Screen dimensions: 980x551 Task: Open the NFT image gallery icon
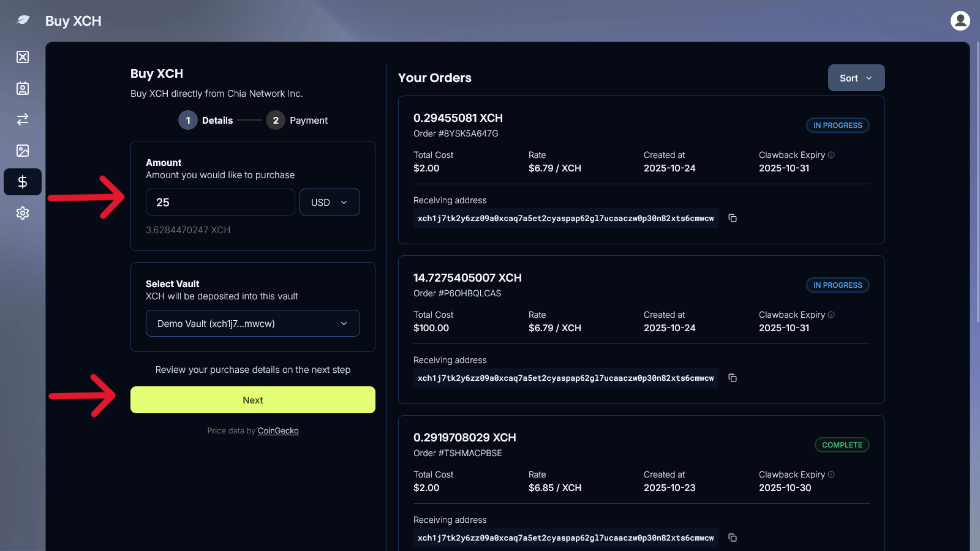pos(23,151)
